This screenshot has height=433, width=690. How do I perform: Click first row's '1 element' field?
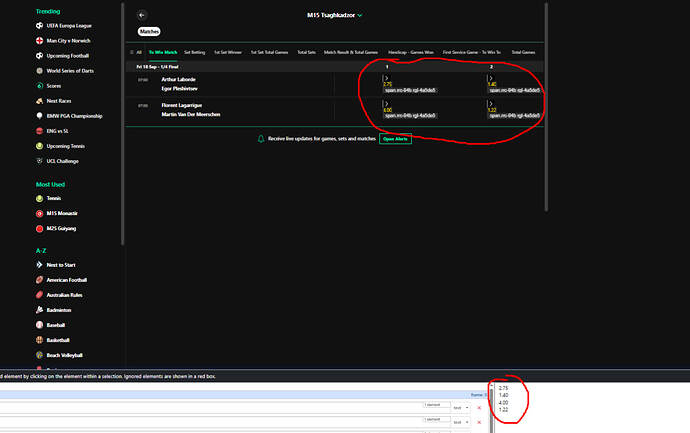point(437,405)
